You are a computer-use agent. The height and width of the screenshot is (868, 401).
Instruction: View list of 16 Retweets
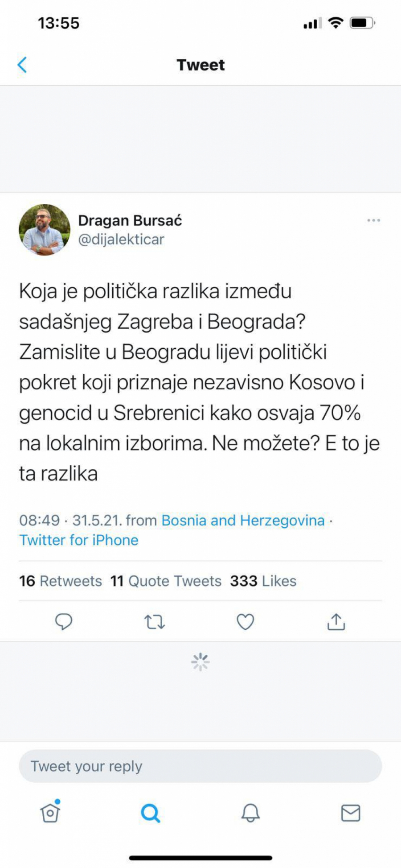[60, 581]
